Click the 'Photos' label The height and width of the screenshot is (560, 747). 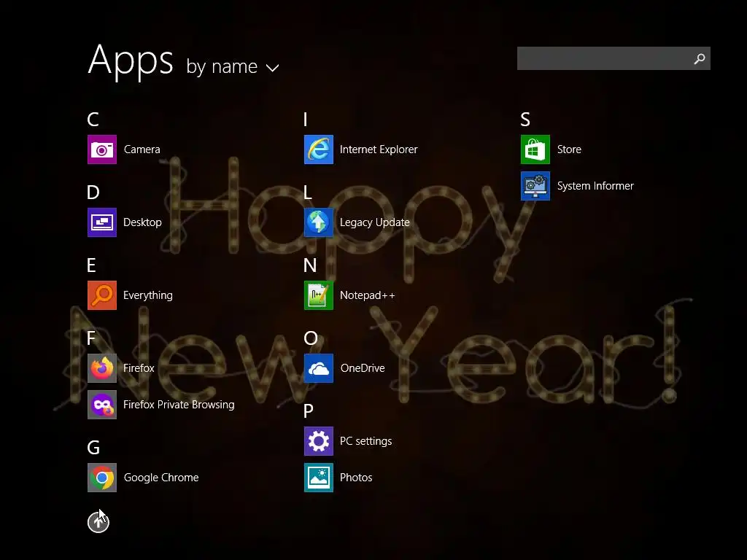click(356, 478)
